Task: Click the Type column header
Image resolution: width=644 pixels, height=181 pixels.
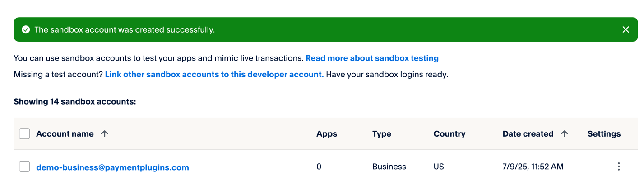Action: (x=382, y=134)
